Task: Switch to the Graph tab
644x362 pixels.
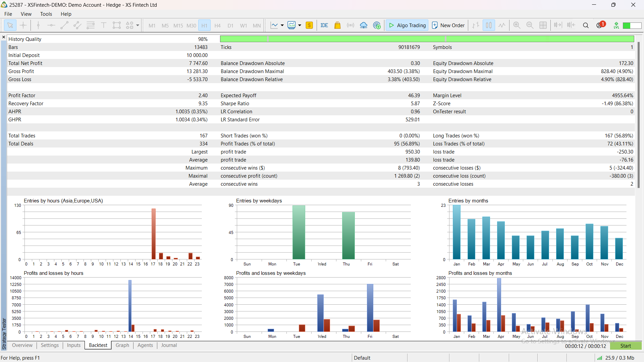Action: click(x=122, y=345)
